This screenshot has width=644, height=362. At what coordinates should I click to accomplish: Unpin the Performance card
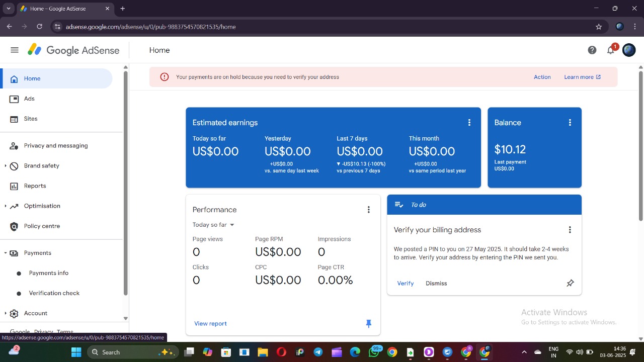369,323
